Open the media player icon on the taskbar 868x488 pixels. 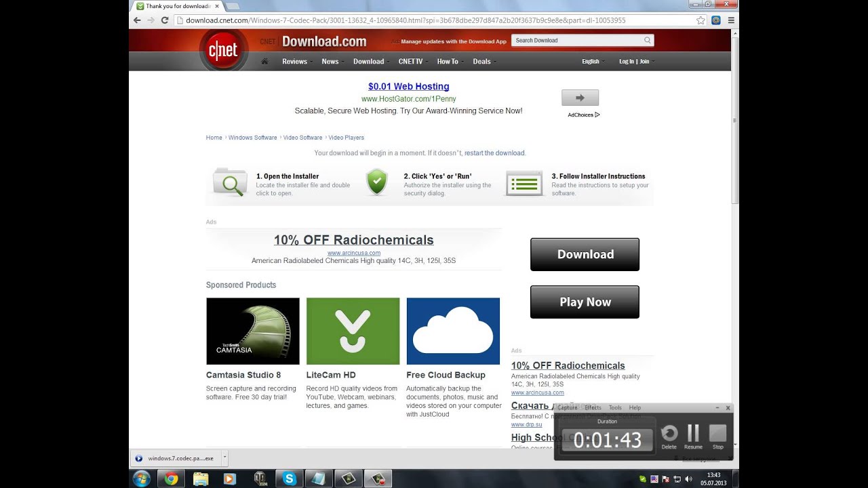[229, 479]
